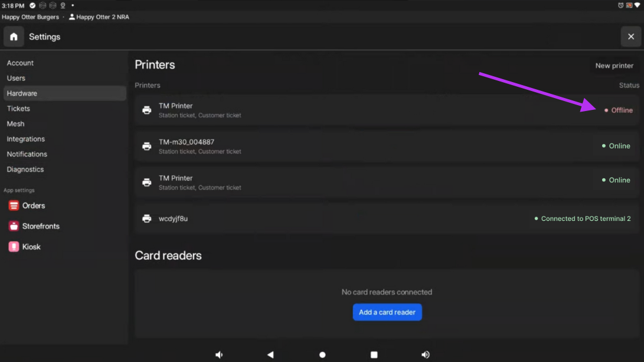Click the Add a card reader button
The image size is (644, 362).
[387, 312]
